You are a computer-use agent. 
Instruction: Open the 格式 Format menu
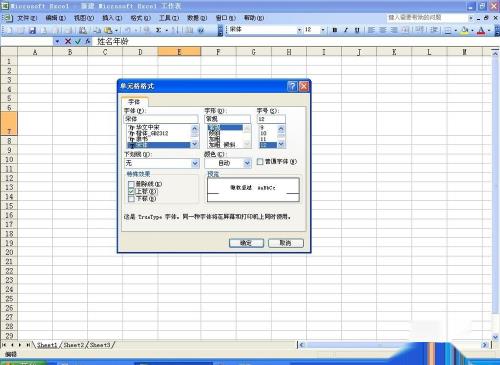point(141,18)
